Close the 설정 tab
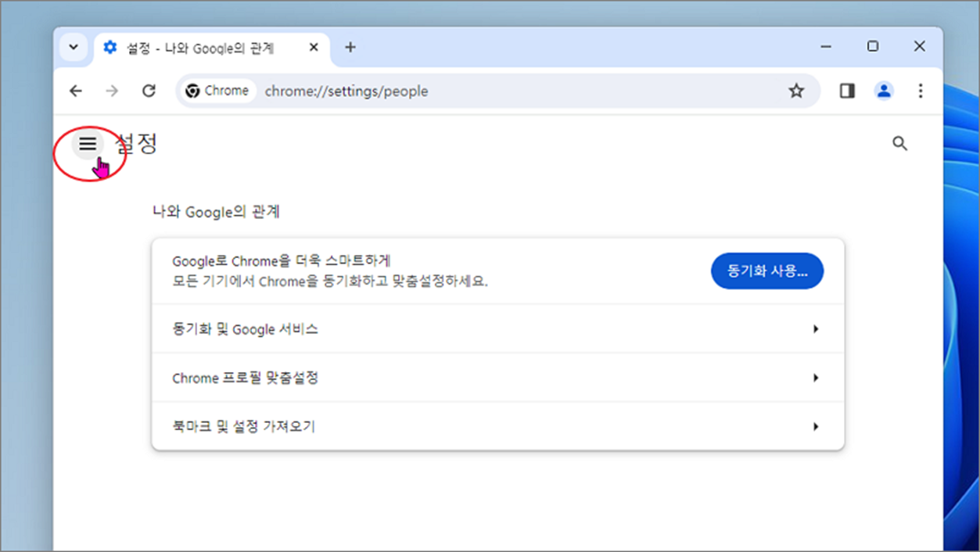Screen dimensions: 980x552 pos(314,47)
